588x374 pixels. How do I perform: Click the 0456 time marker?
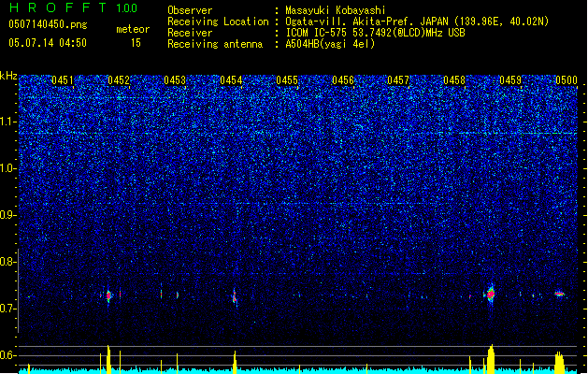pyautogui.click(x=343, y=80)
